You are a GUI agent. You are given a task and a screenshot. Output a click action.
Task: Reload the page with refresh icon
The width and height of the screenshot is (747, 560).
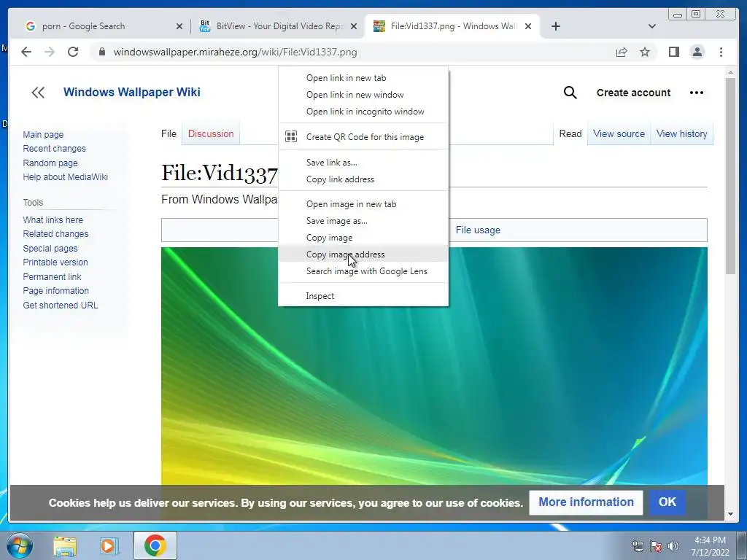[x=73, y=52]
